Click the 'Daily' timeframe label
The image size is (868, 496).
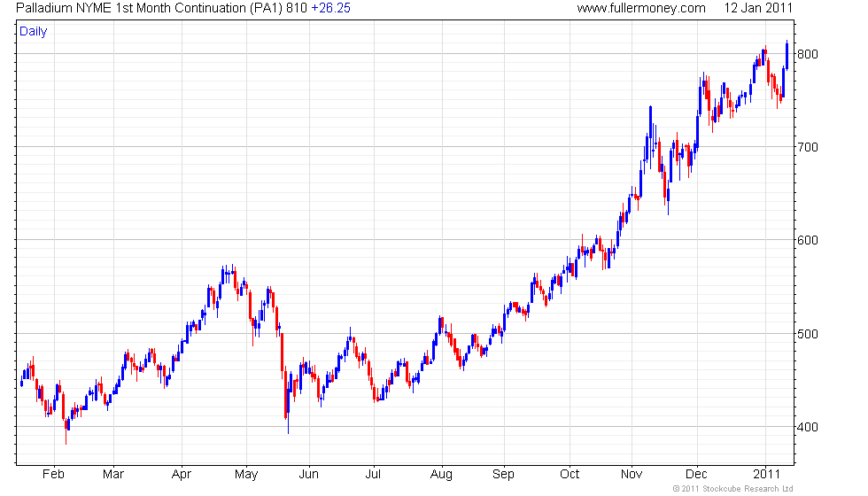(x=34, y=32)
